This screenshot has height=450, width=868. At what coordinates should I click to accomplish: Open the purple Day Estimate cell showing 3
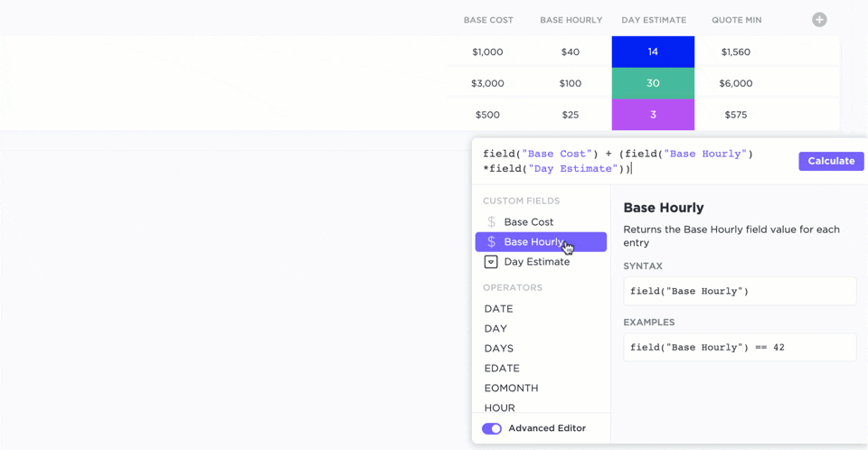click(x=653, y=115)
